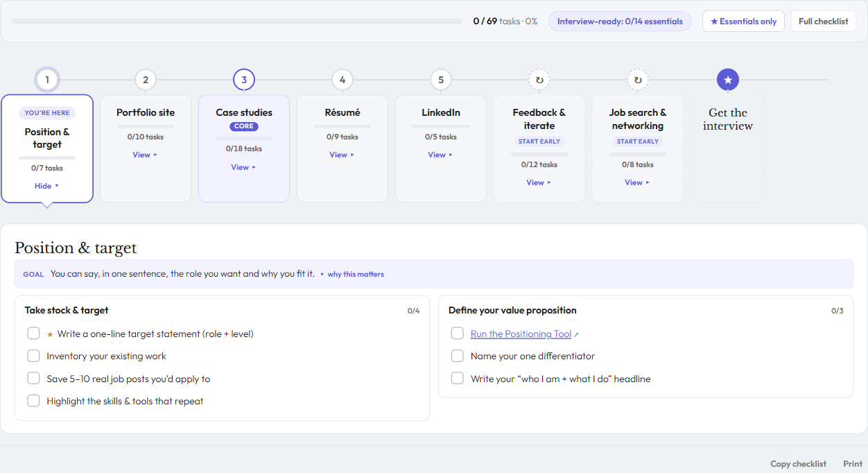Screen dimensions: 868x473
Task: Click the 0/4 counter in Take stock
Action: pos(413,311)
